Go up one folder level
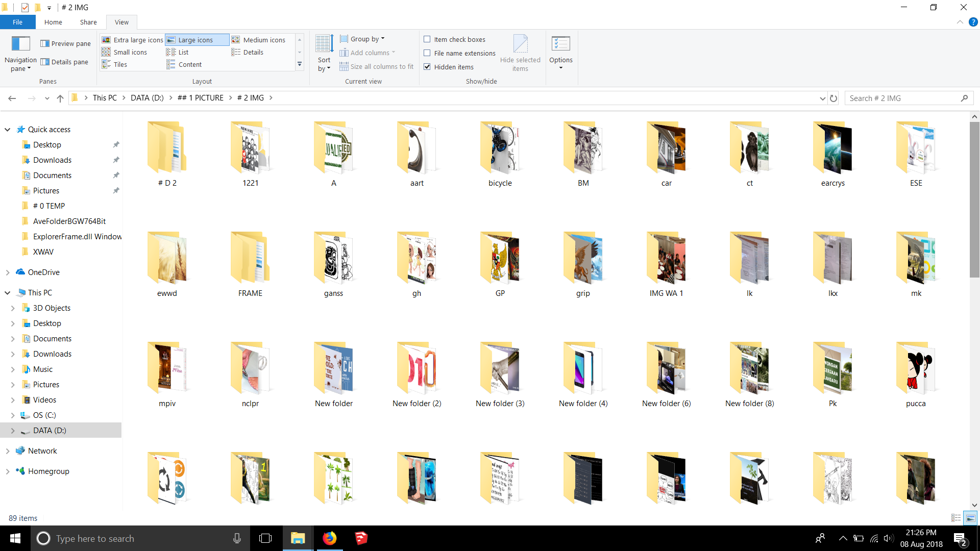Image resolution: width=980 pixels, height=551 pixels. point(60,98)
